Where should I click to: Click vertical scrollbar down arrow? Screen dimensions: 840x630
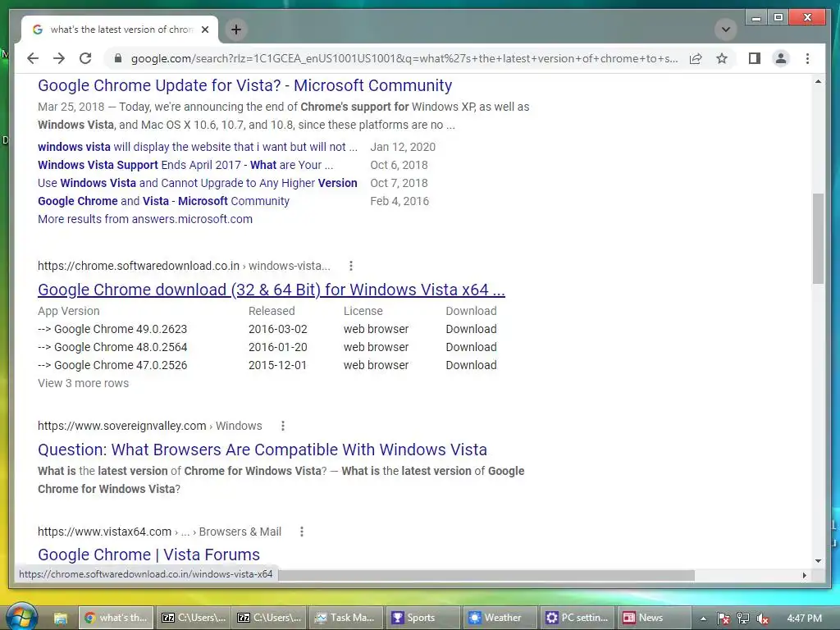point(818,561)
